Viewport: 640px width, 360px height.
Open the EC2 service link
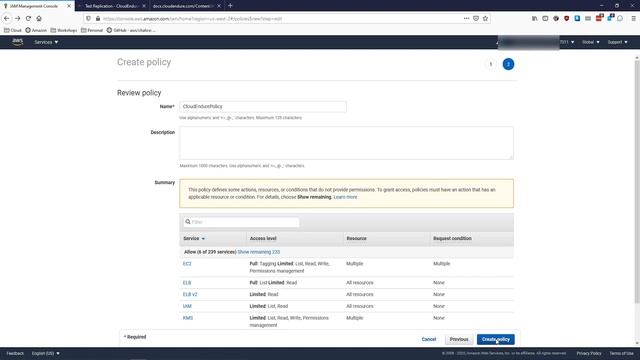[x=187, y=264]
